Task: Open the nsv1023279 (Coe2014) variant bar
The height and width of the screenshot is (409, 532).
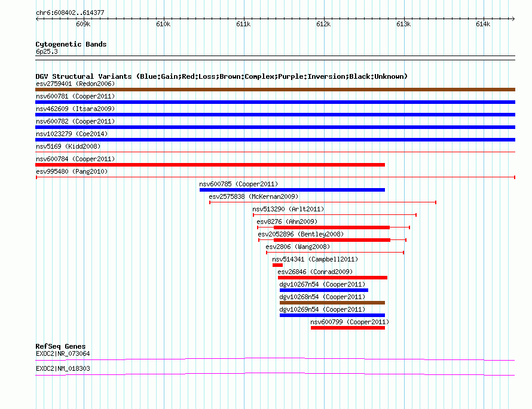Action: tap(275, 140)
